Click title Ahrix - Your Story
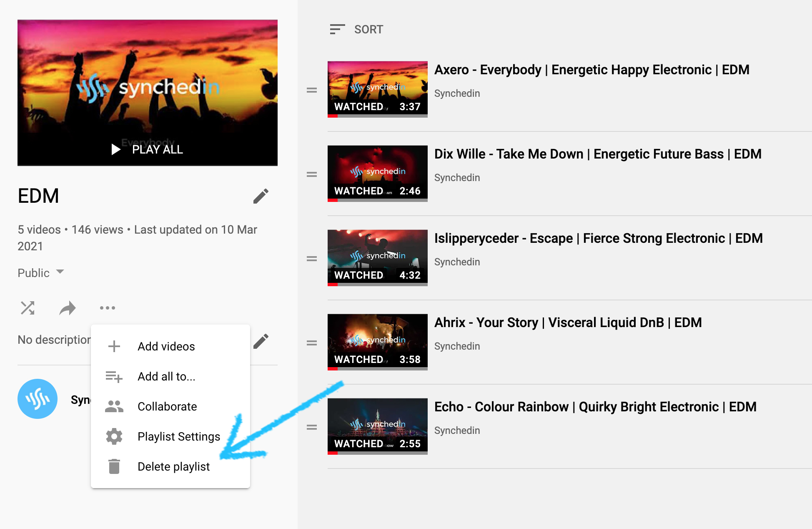Screen dimensions: 812x529 point(568,322)
